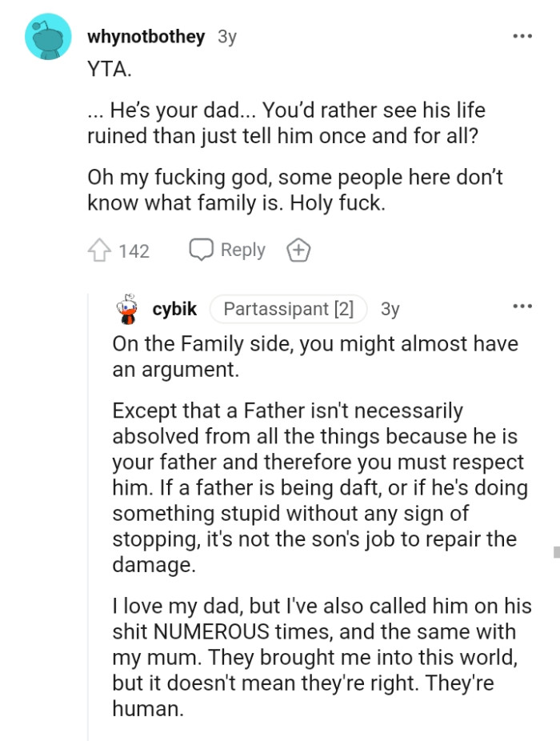Open the three-dot menu on whynotbothey's comment
The height and width of the screenshot is (741, 560).
[x=524, y=35]
